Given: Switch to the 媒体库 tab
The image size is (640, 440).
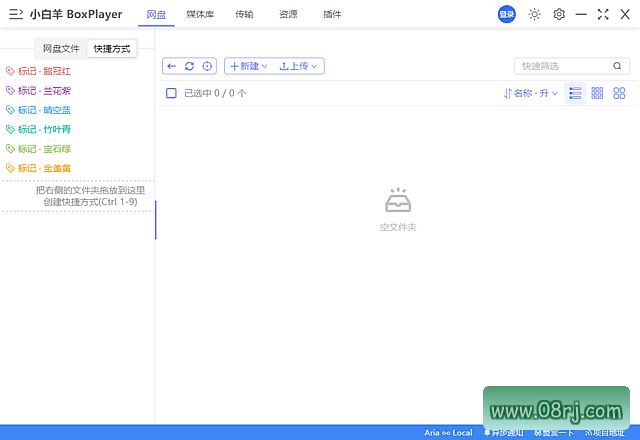Looking at the screenshot, I should click(200, 14).
